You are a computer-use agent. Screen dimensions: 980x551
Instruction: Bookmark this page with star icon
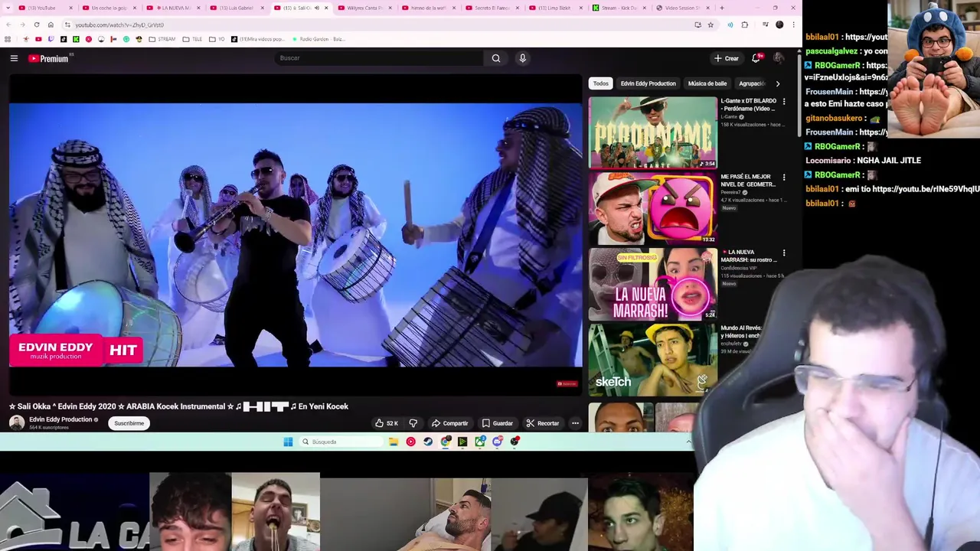(710, 24)
